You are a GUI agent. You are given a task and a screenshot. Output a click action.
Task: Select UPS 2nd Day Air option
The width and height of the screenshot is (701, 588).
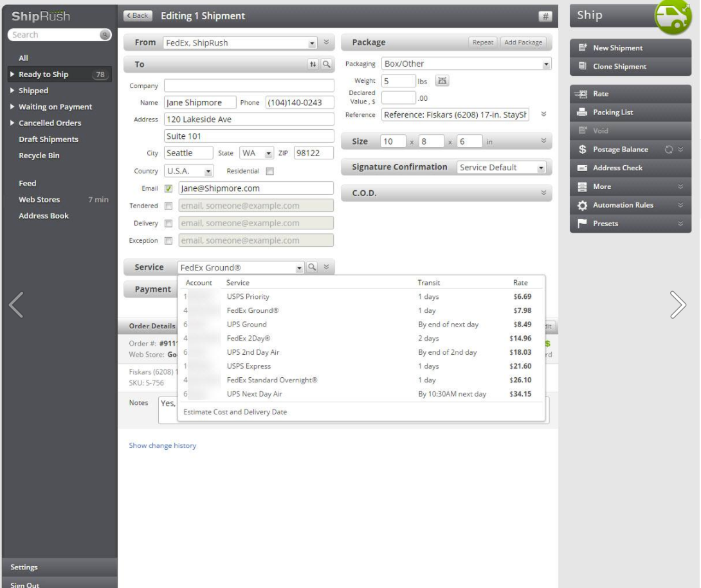[361, 352]
